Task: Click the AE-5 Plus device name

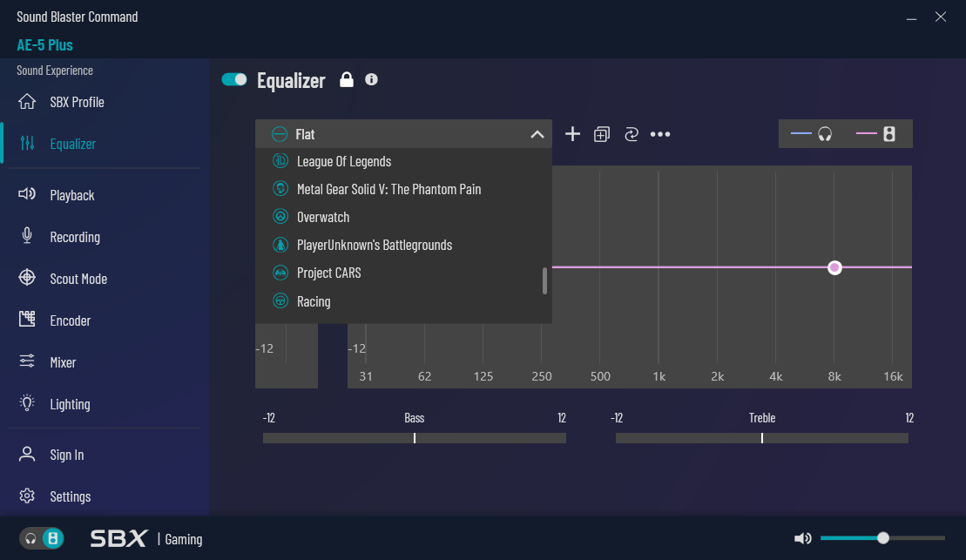Action: 45,45
